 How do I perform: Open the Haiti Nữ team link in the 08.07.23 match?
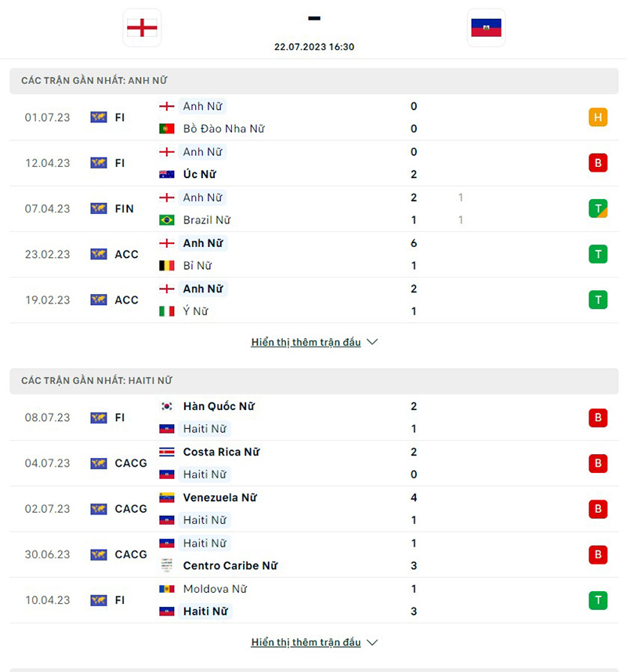(205, 429)
